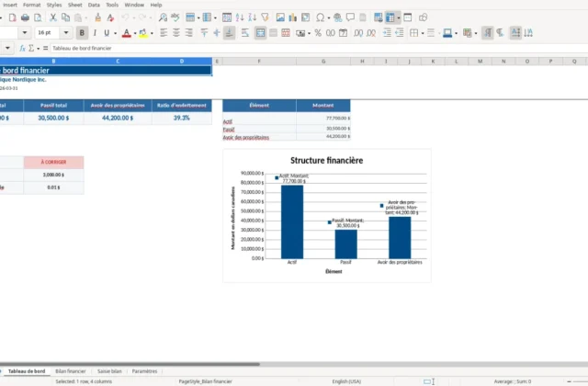Click the Function Wizard fx icon
The height and width of the screenshot is (386, 588).
pos(22,48)
